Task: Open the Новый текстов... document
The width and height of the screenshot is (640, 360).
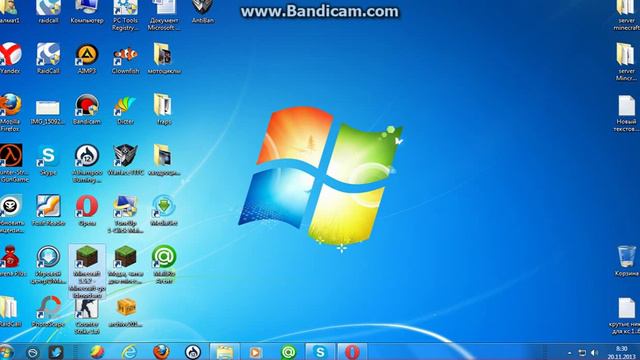Action: click(x=626, y=113)
